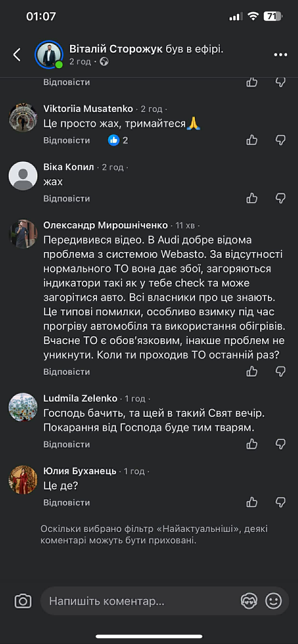Dislike Віка Копил's comment with thumbs down
The width and height of the screenshot is (298, 644).
tap(280, 198)
